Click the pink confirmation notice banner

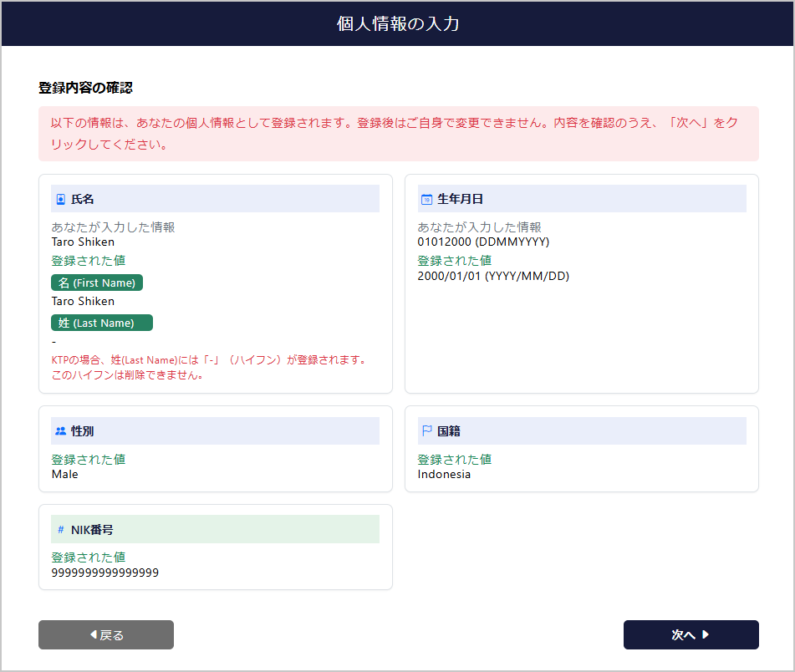pyautogui.click(x=397, y=134)
